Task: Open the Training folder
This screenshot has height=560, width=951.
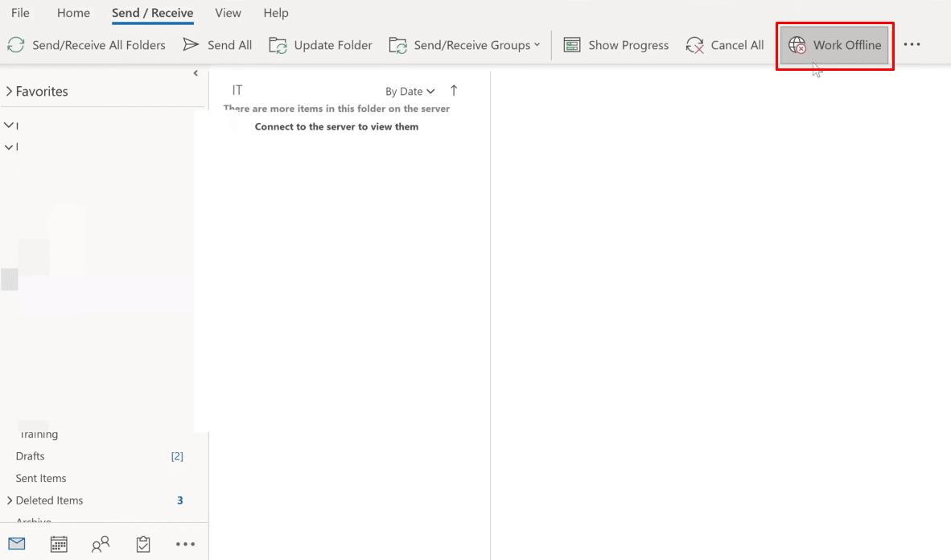Action: (x=39, y=434)
